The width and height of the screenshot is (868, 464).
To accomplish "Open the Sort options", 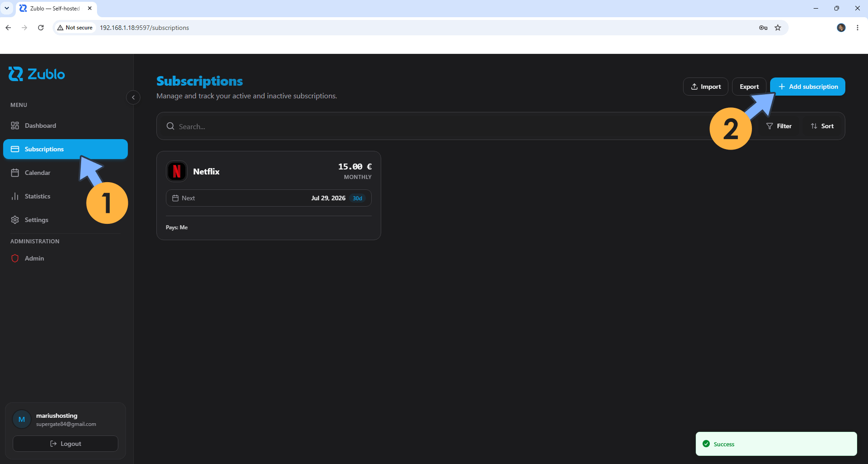I will point(822,126).
